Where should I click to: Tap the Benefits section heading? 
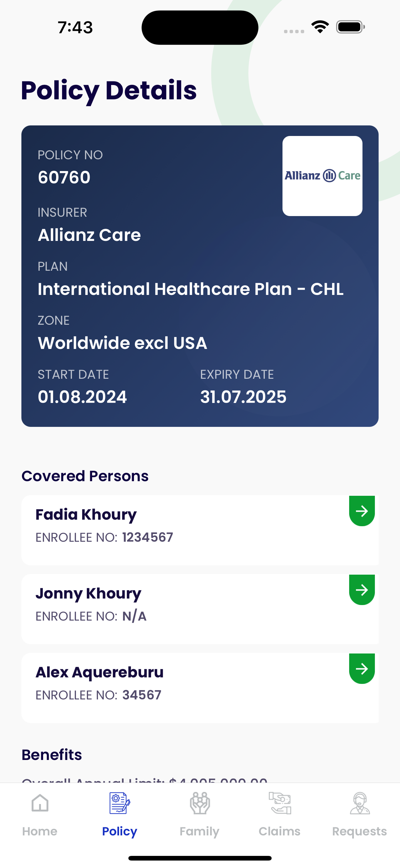52,755
